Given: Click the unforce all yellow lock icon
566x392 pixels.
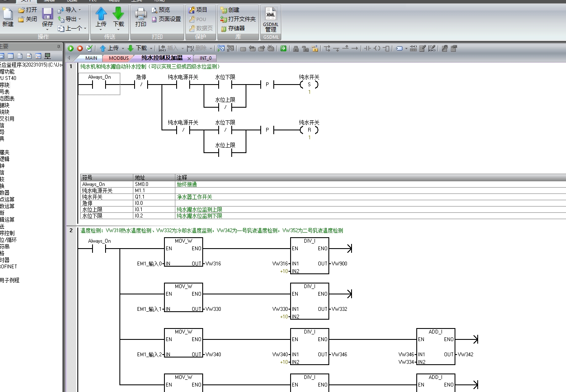Looking at the screenshot, I should pos(315,48).
